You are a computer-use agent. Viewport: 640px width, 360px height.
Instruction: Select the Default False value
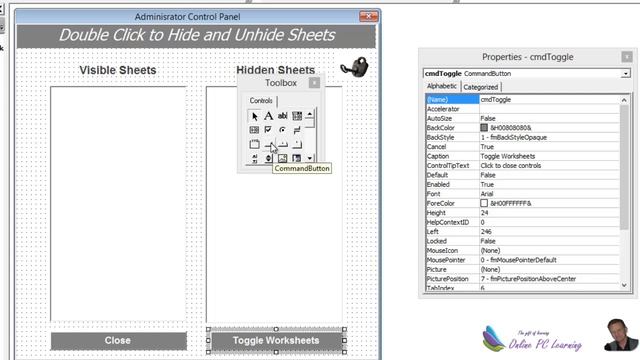[549, 175]
